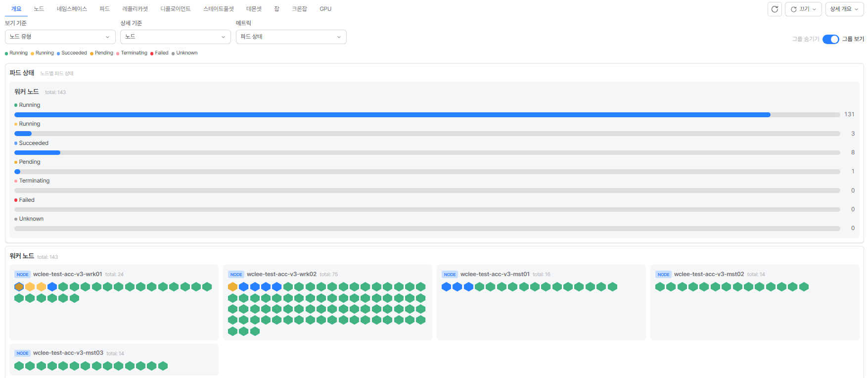Switch to the 크론잡 tab

coord(299,9)
